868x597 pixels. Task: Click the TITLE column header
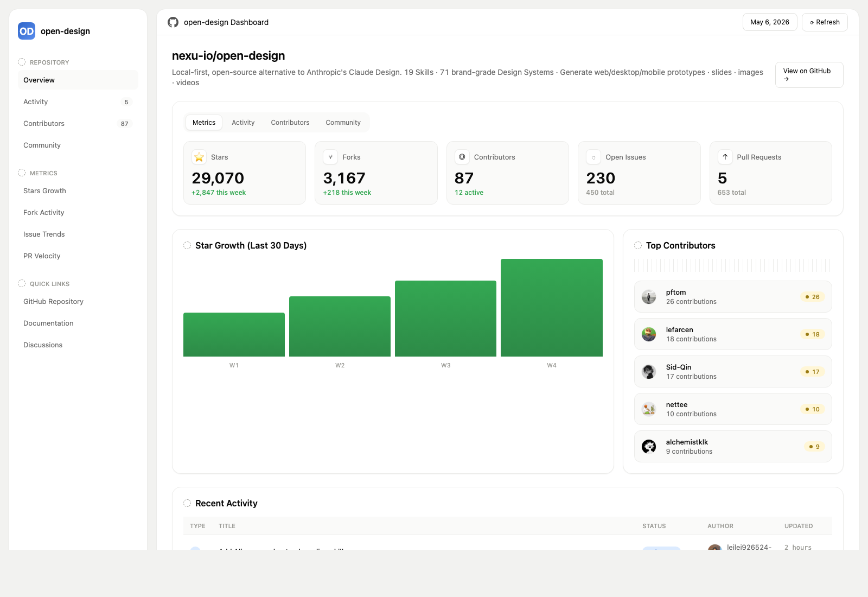pyautogui.click(x=227, y=526)
